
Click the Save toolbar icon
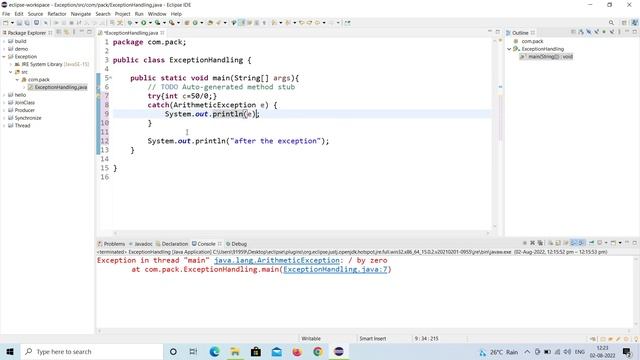19,23
